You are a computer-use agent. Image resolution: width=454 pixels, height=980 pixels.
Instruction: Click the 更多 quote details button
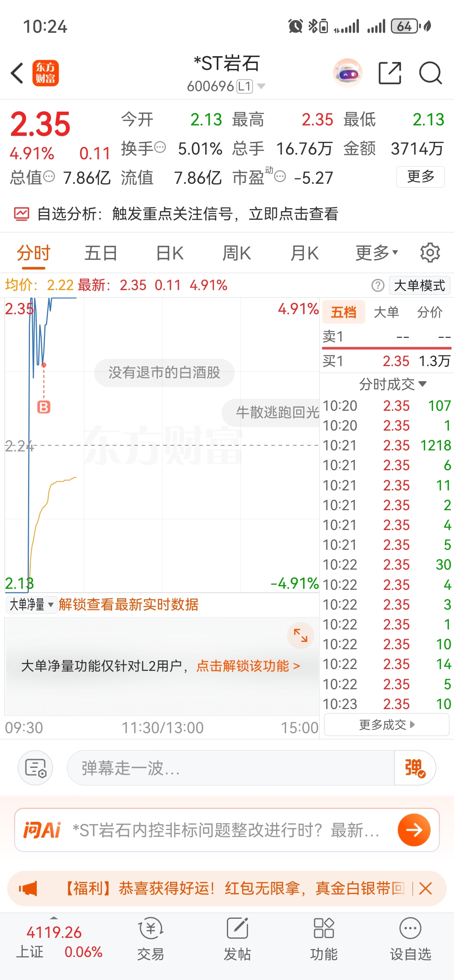click(420, 177)
